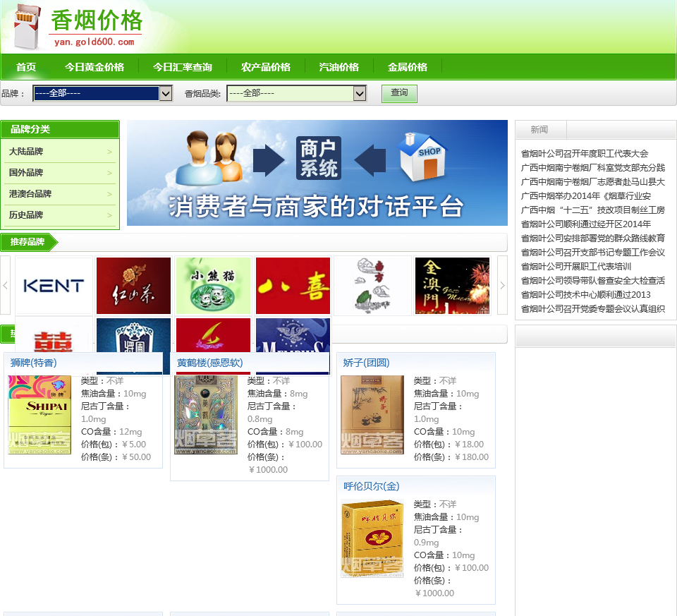Open the 呼伦贝尔(金) title link
Image resolution: width=677 pixels, height=616 pixels.
(x=372, y=486)
